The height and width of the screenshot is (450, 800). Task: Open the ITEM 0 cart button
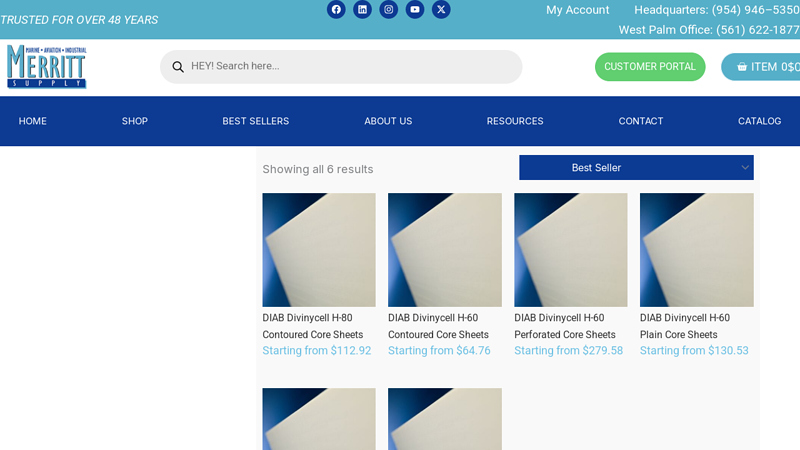click(761, 67)
